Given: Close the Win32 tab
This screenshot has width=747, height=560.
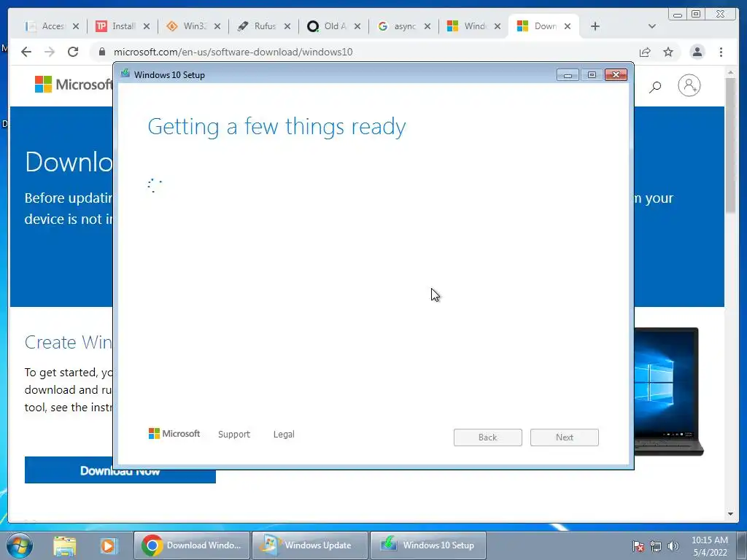Looking at the screenshot, I should tap(217, 26).
